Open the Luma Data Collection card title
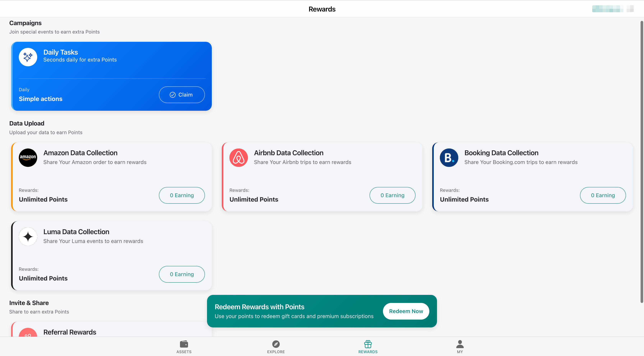The height and width of the screenshot is (356, 644). point(76,232)
